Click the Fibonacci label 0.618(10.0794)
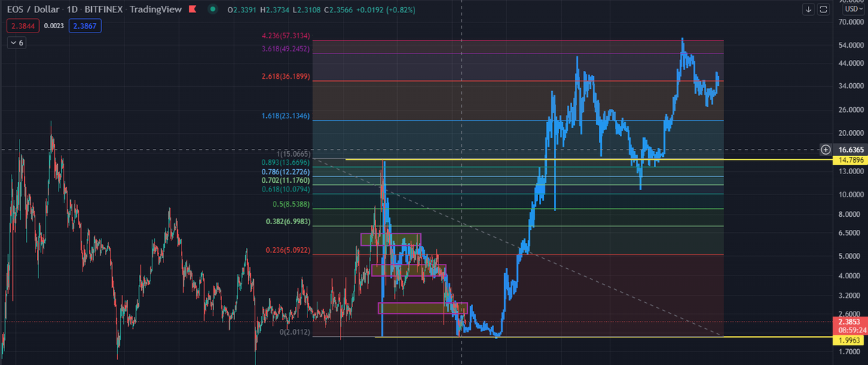Viewport: 868px width, 365px height. coord(286,189)
